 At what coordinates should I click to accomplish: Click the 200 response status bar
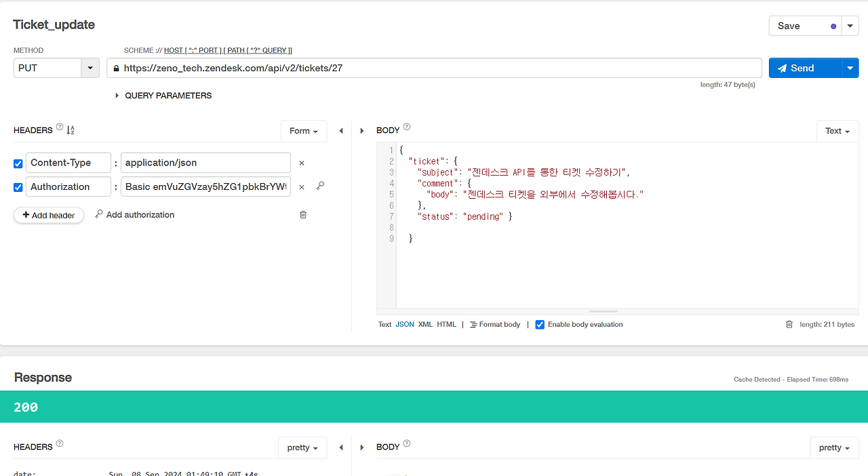coord(434,407)
